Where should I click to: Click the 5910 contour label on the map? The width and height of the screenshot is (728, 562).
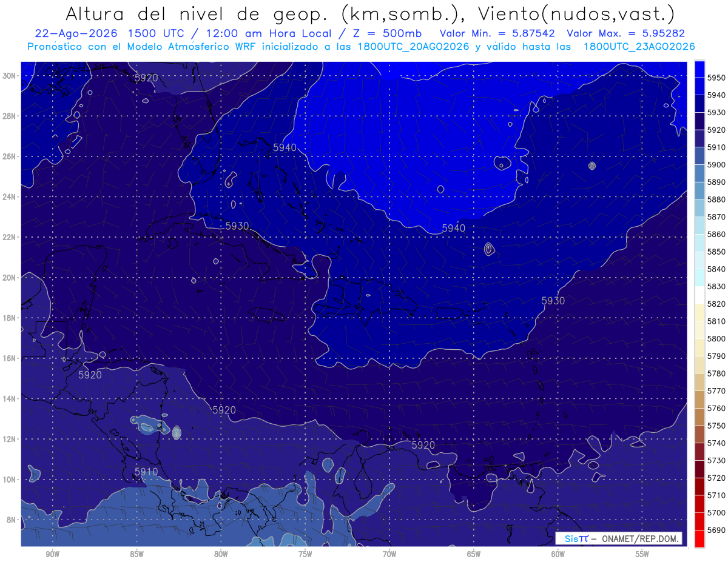click(x=146, y=472)
